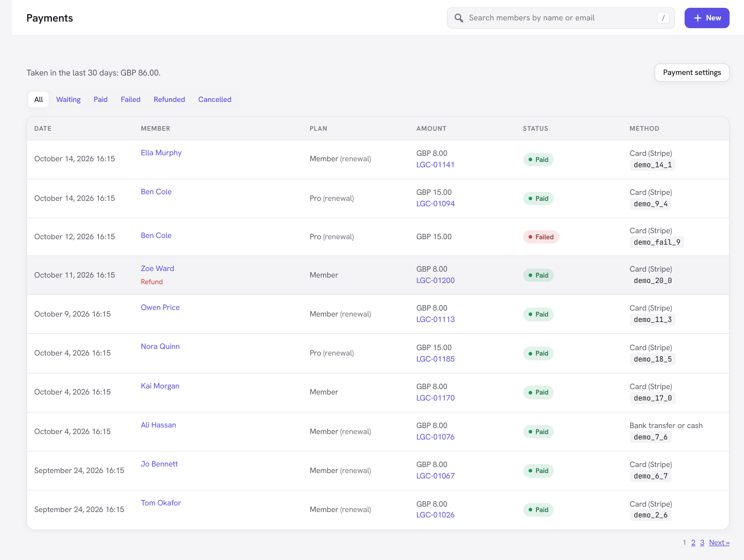Screen dimensions: 744x560
Task: Open Zoe Ward's member page
Action: (157, 268)
